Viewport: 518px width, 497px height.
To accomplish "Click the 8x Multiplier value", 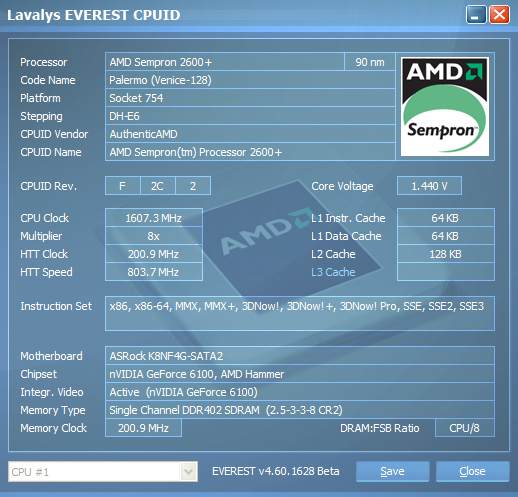I will click(154, 236).
